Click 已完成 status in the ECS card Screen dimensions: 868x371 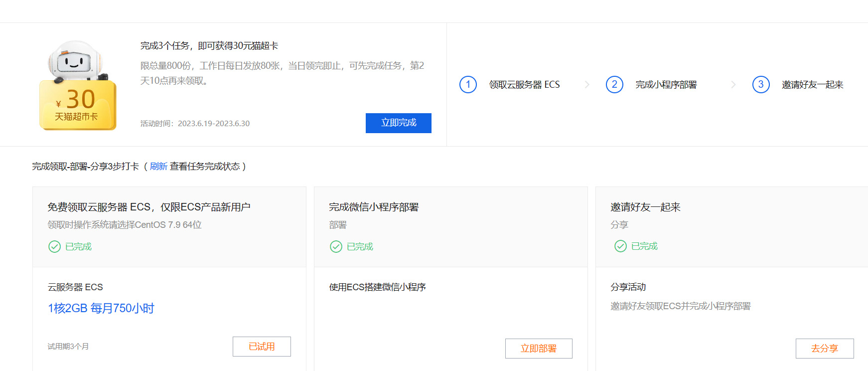tap(78, 246)
